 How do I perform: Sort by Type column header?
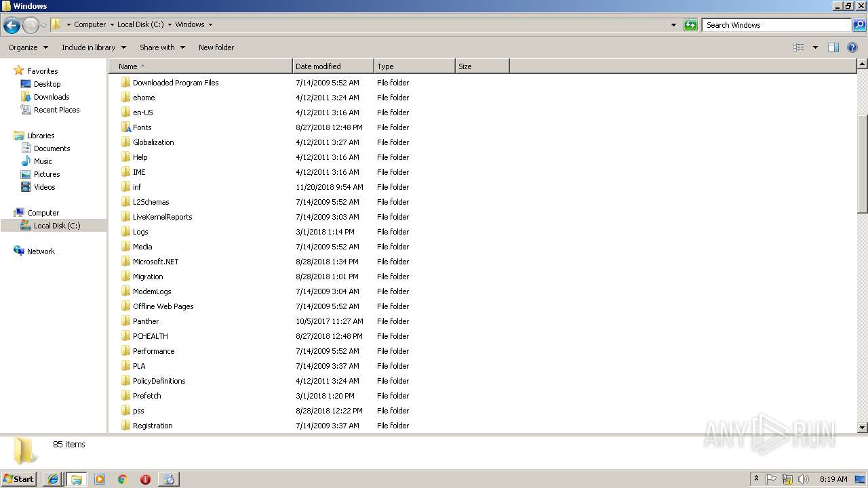click(414, 66)
